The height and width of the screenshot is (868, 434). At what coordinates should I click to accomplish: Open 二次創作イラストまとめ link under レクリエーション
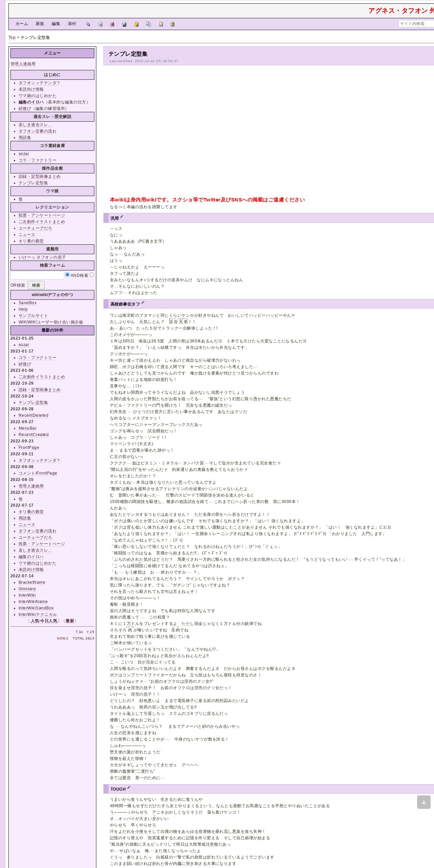tap(42, 222)
